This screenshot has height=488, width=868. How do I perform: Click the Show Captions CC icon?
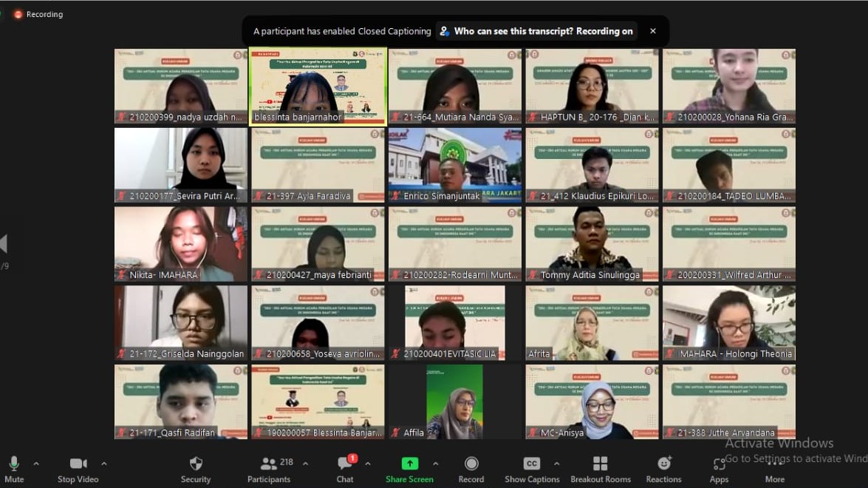tap(531, 463)
